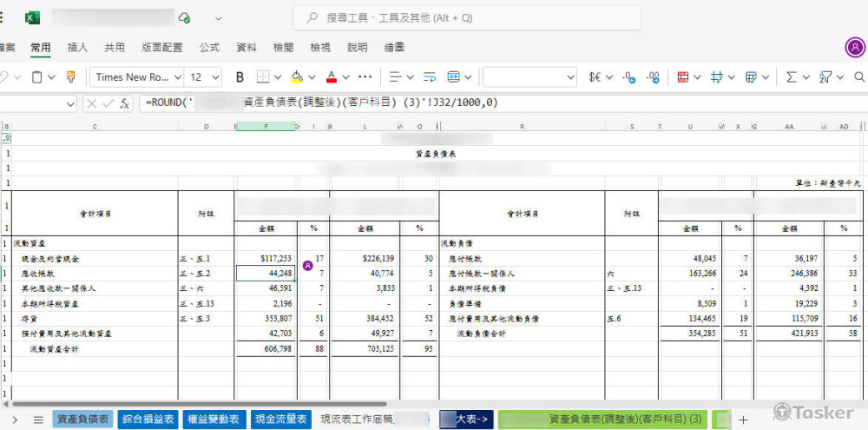Click the formula bar cancel X
The image size is (868, 430).
tap(92, 103)
